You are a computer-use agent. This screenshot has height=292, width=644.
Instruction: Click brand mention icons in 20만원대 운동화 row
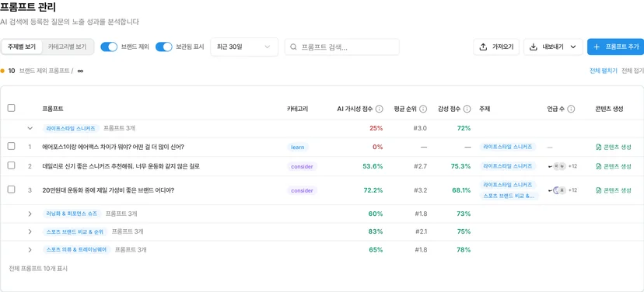point(558,190)
